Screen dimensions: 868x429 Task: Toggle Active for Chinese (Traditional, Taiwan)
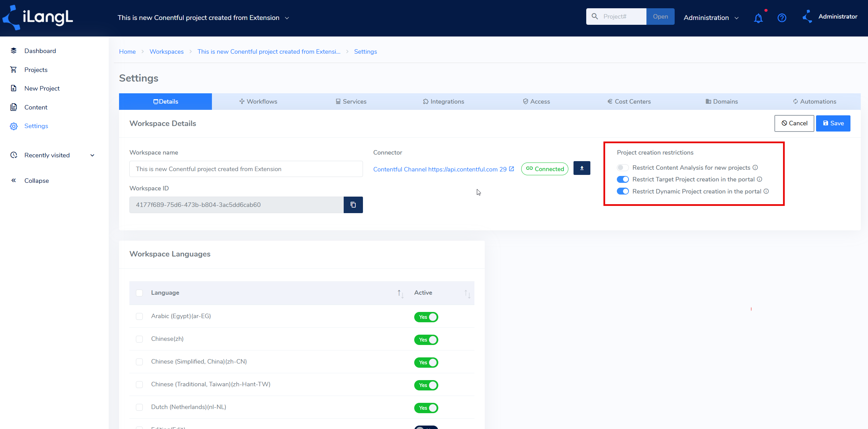[x=426, y=385]
